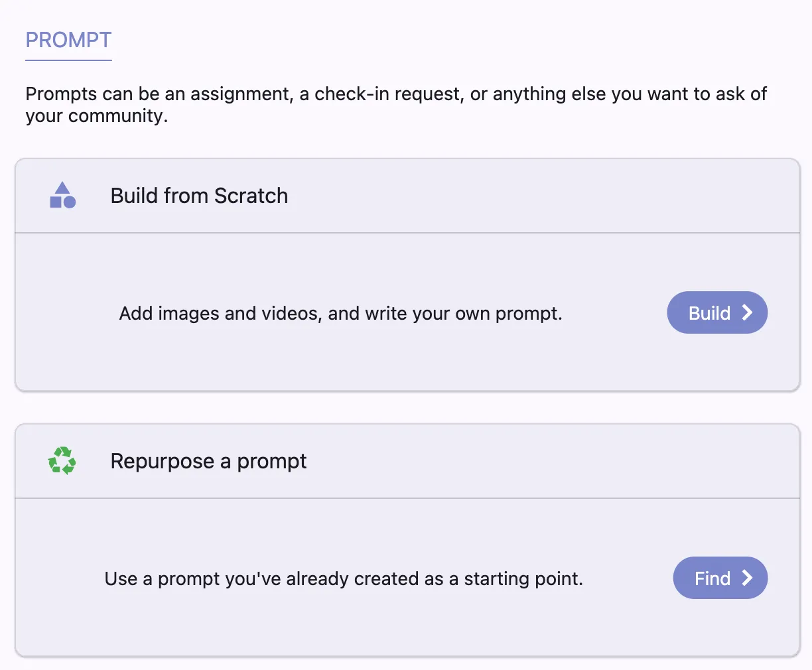Click the shapes icon beside Build from Scratch
Image resolution: width=812 pixels, height=670 pixels.
[63, 195]
